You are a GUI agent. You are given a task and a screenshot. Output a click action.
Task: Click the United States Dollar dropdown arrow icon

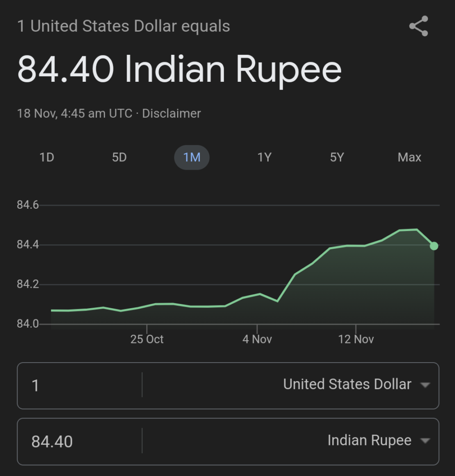[426, 385]
